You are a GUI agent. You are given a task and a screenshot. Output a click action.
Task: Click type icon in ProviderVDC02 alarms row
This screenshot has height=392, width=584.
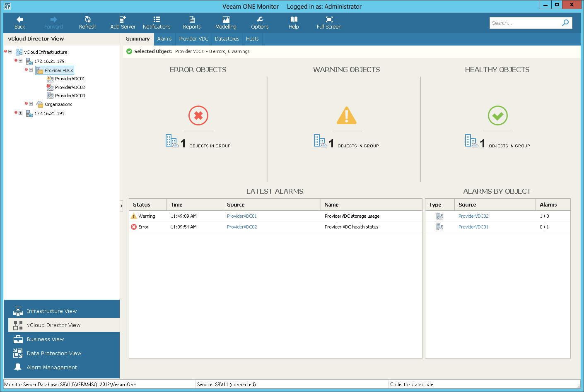(x=440, y=216)
